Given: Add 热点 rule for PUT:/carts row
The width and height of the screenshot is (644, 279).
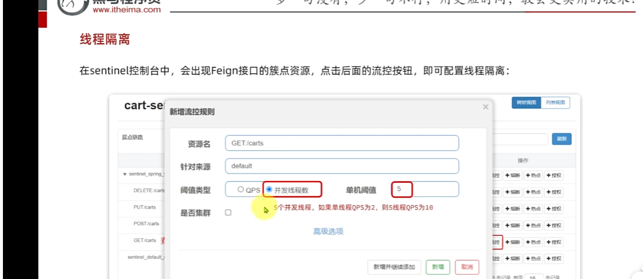Looking at the screenshot, I should pos(533,209).
